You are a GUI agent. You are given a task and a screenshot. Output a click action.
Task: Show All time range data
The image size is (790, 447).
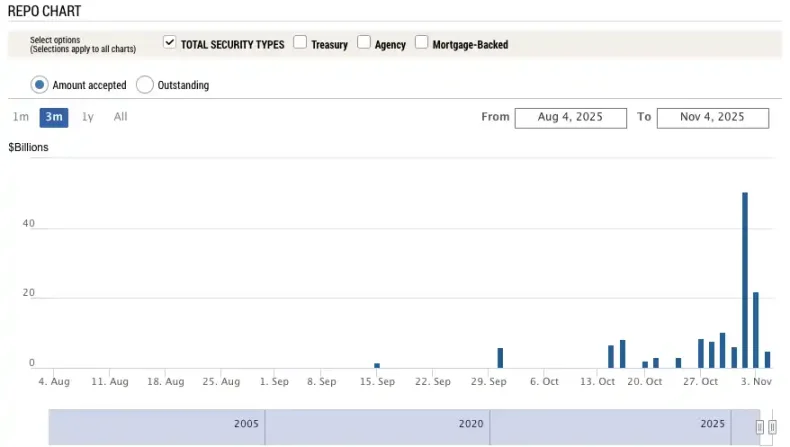120,117
